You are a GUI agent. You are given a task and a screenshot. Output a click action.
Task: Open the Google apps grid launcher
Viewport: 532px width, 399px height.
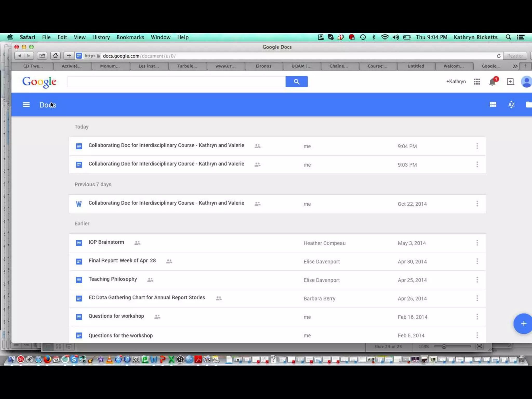477,82
